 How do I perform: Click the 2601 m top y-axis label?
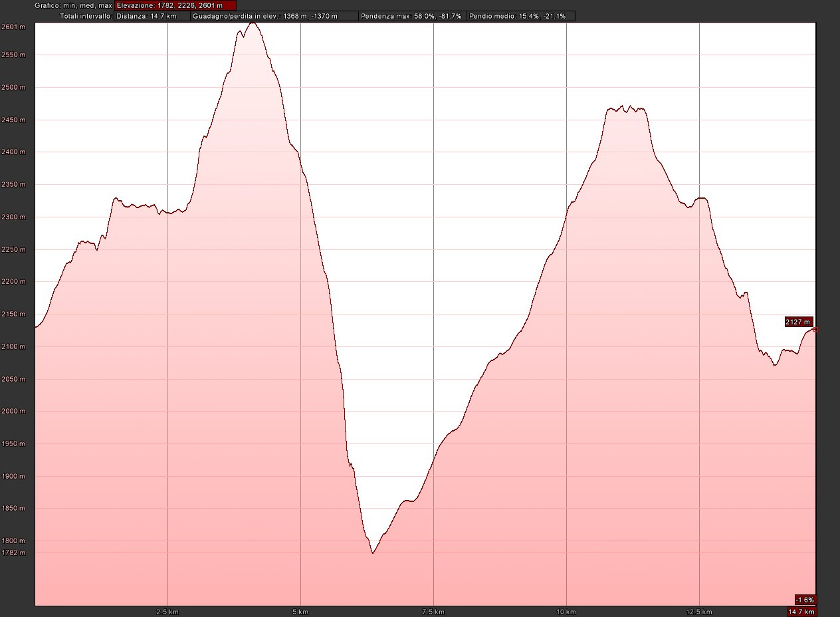[13, 27]
